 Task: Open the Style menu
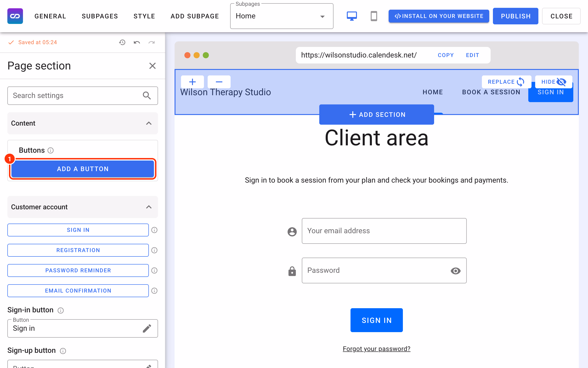[x=144, y=16]
